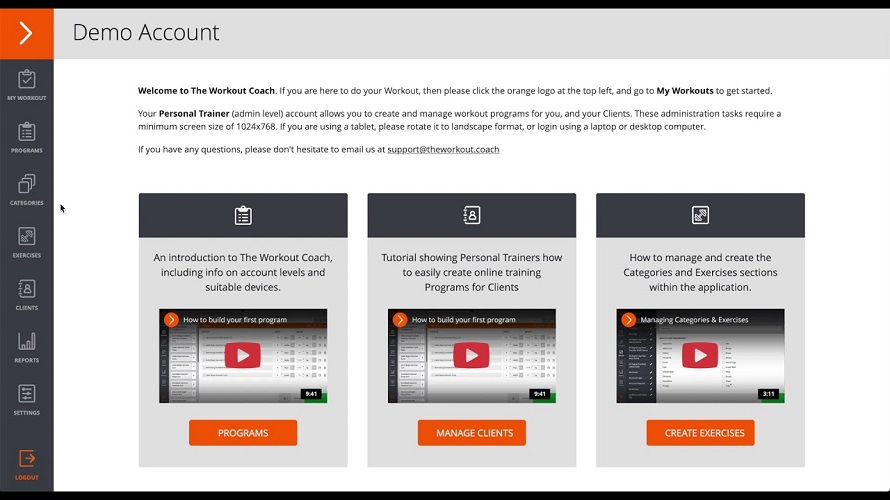Play Managing Categories & Exercises video
Viewport: 890px width, 500px height.
pos(700,355)
